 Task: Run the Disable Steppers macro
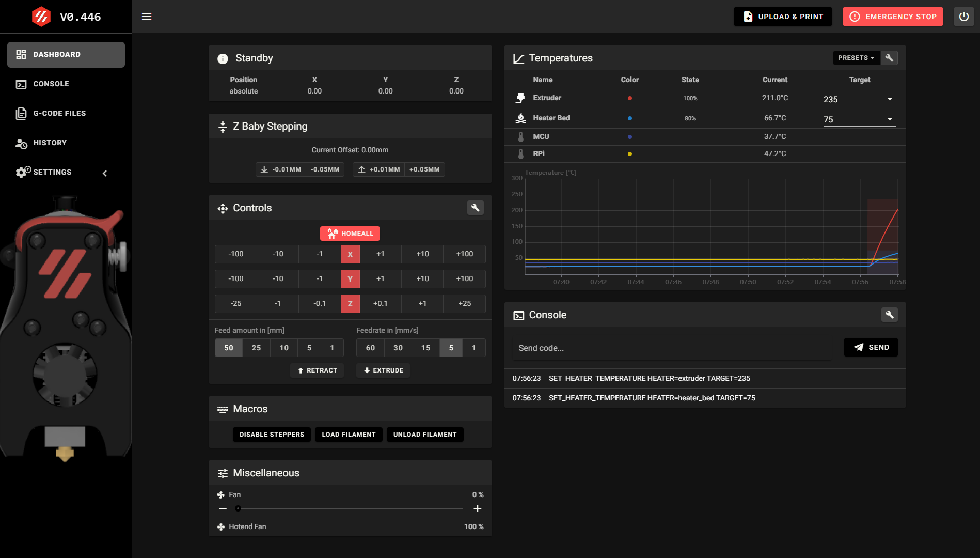pyautogui.click(x=272, y=435)
